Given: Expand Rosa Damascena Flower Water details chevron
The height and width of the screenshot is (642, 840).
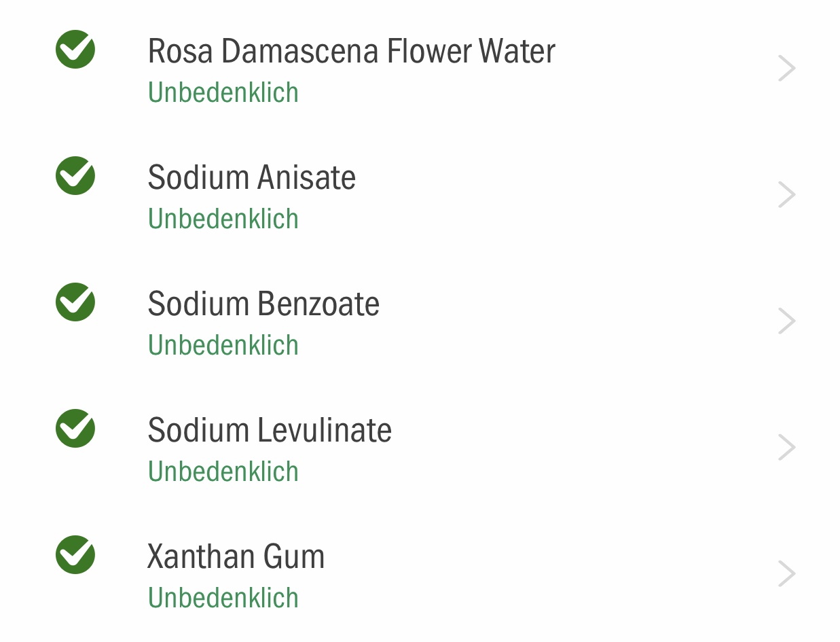Looking at the screenshot, I should coord(786,69).
